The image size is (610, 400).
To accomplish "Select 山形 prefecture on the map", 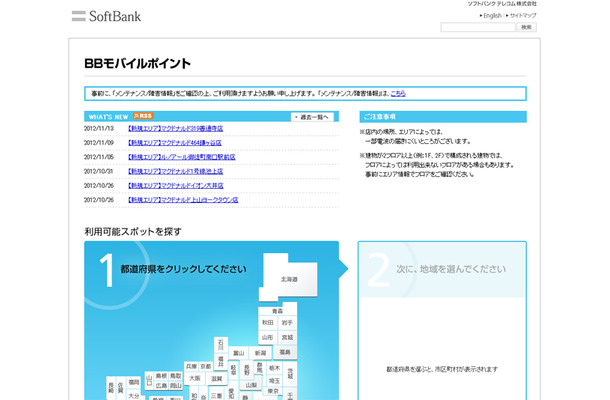I will (x=267, y=337).
